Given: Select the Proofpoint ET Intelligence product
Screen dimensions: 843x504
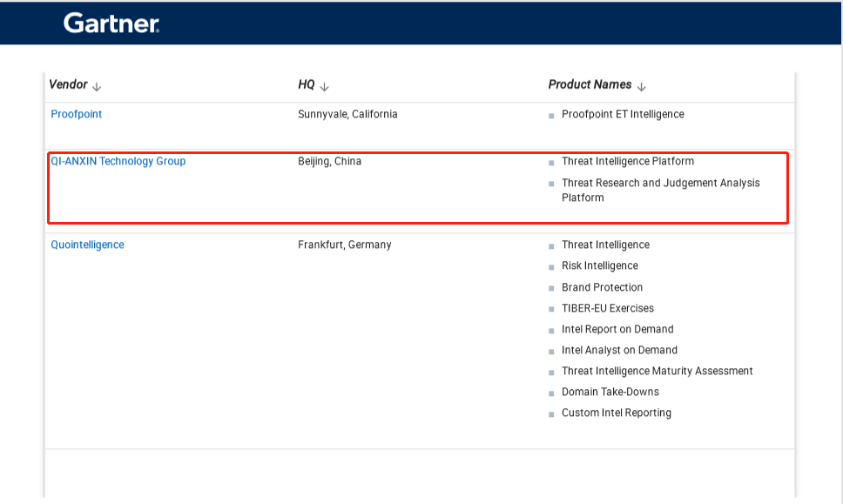Looking at the screenshot, I should tap(623, 114).
